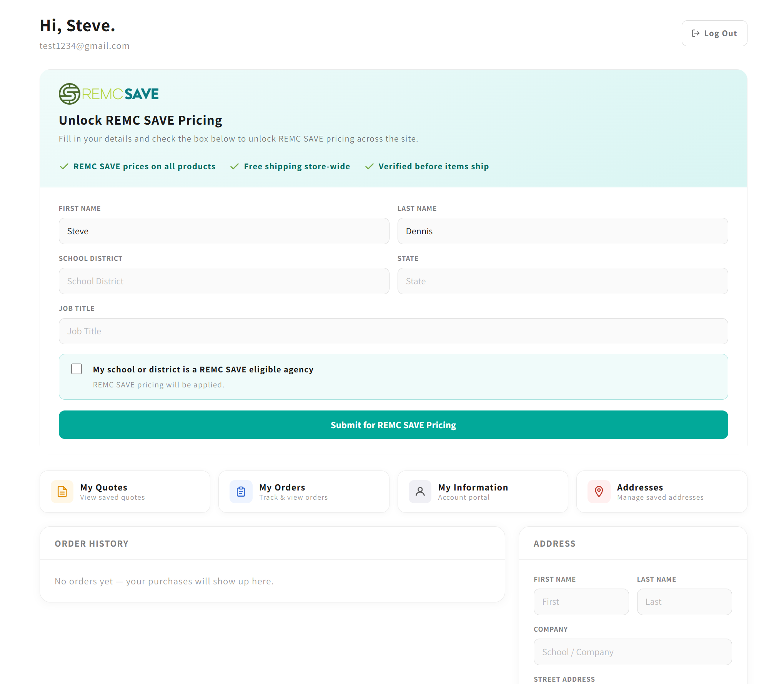Click 'Free shipping store-wide' text
784x684 pixels.
click(x=297, y=167)
